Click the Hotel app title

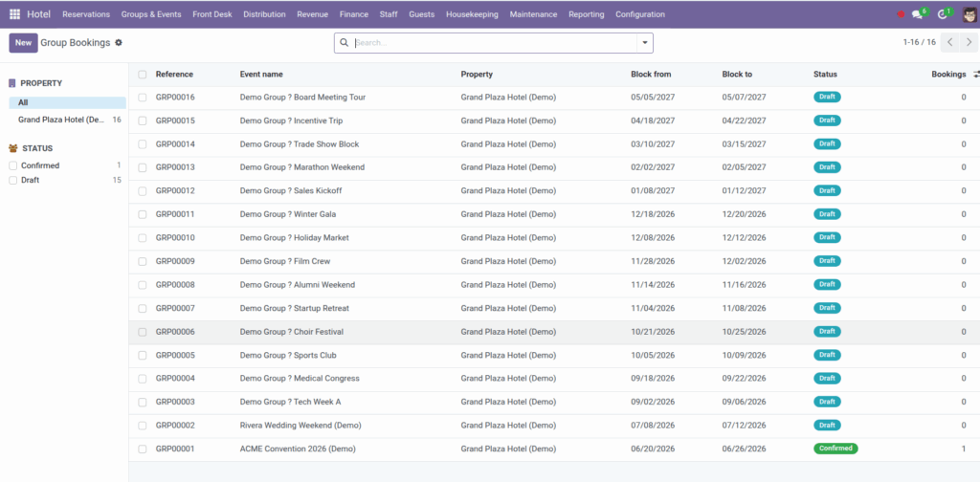[x=38, y=13]
